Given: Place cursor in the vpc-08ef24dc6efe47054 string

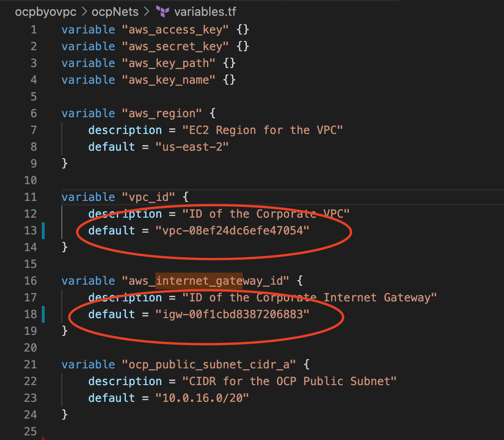Looking at the screenshot, I should coord(232,231).
